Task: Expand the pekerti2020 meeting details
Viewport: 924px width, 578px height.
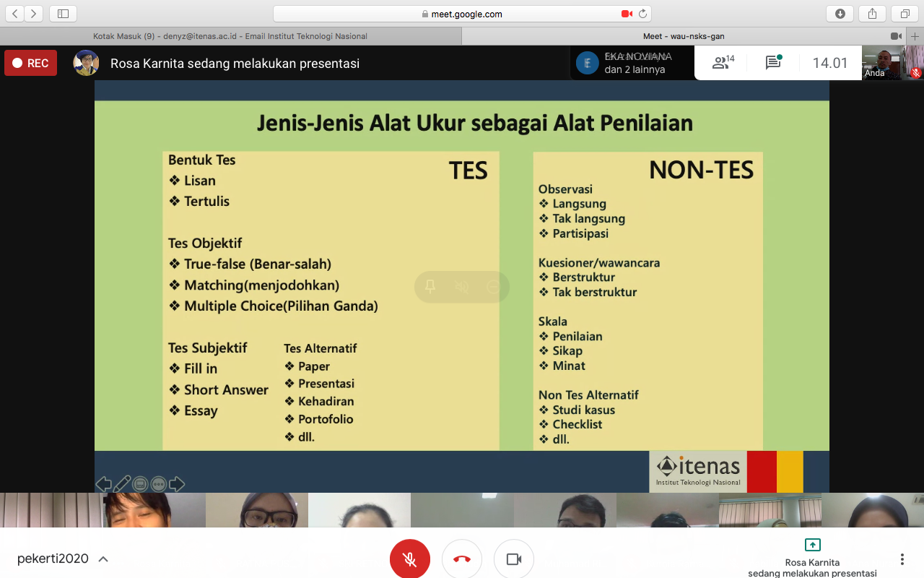Action: pos(103,559)
